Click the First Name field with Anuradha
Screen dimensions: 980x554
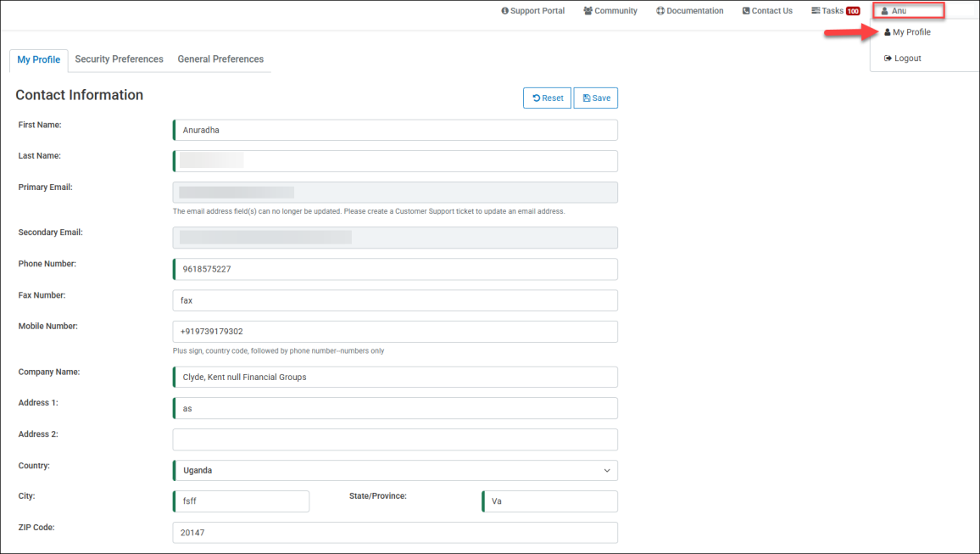tap(394, 130)
